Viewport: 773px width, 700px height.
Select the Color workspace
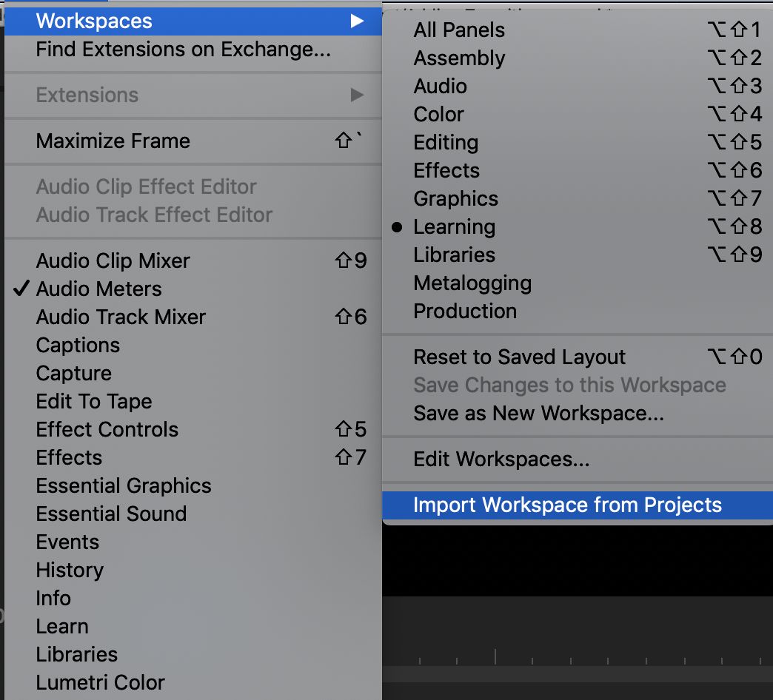tap(438, 114)
